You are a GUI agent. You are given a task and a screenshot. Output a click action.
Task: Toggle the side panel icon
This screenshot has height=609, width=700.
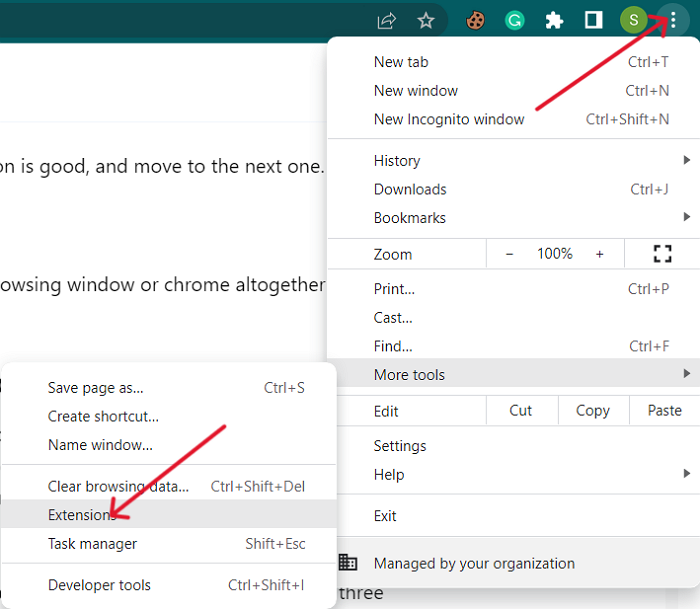click(593, 21)
